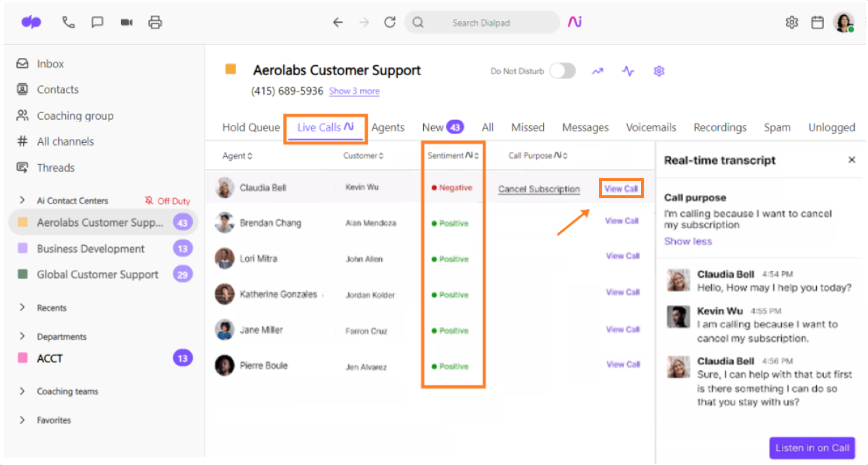Open the calendar icon
This screenshot has width=868, height=465.
click(817, 22)
